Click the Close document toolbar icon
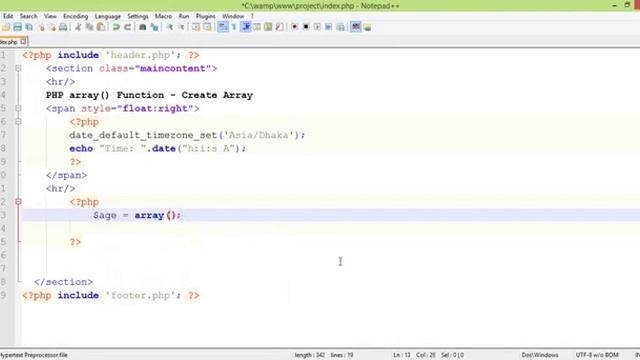The width and height of the screenshot is (640, 360). (41, 27)
